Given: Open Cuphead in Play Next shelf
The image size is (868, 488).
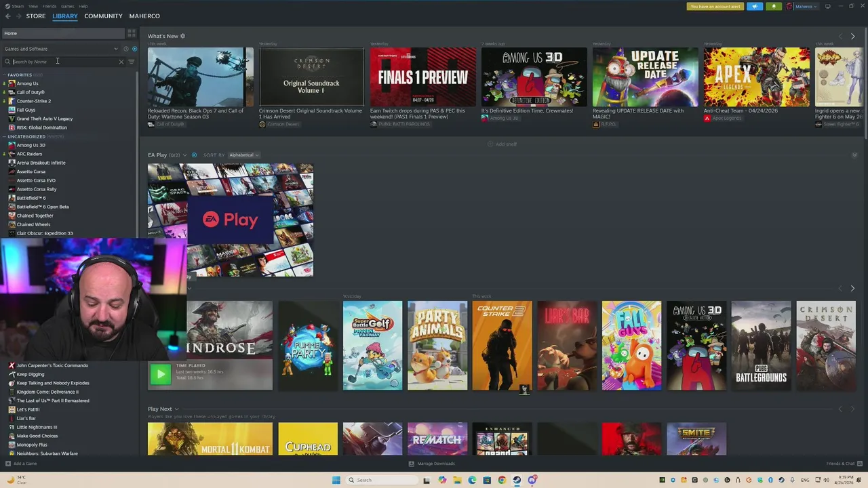Looking at the screenshot, I should (308, 439).
